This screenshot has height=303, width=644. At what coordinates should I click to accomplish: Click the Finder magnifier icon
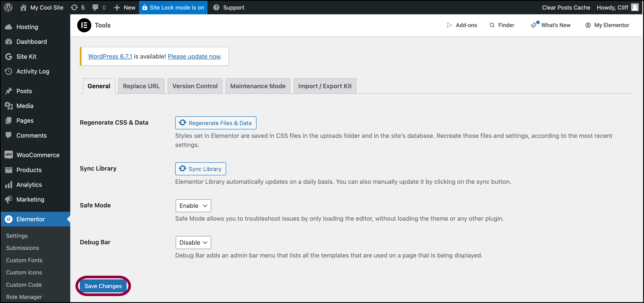click(492, 25)
